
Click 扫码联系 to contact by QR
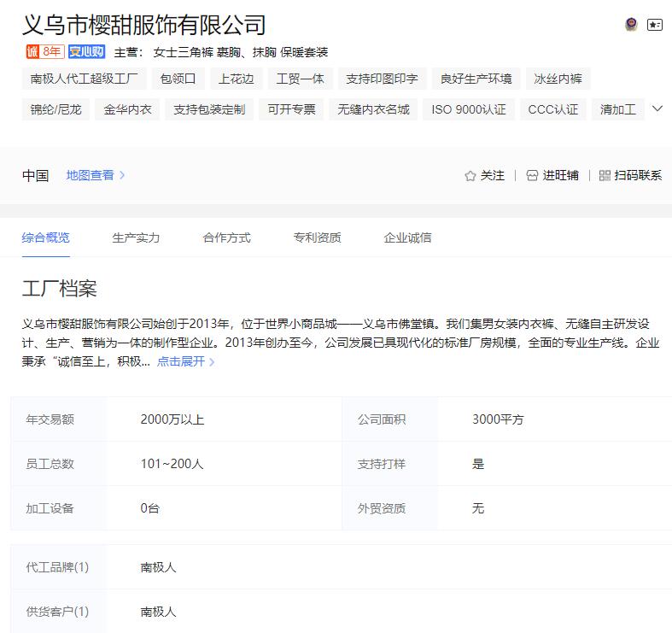[x=638, y=175]
